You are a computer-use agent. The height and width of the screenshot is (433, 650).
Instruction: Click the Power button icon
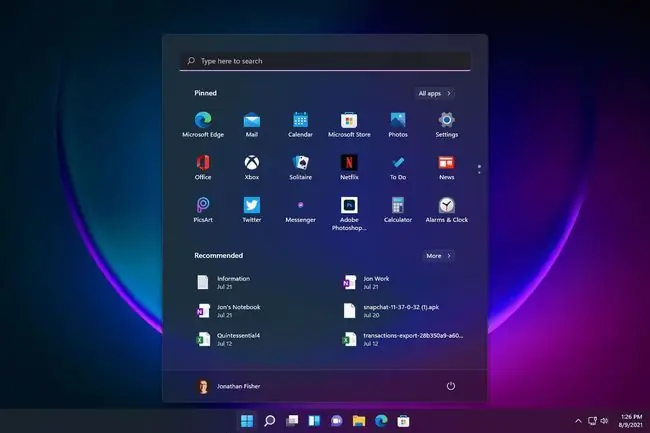click(x=451, y=386)
